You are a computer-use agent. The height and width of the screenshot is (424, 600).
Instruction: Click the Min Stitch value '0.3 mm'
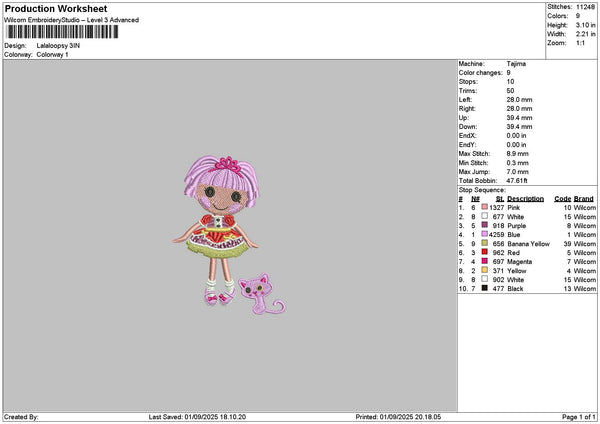517,163
